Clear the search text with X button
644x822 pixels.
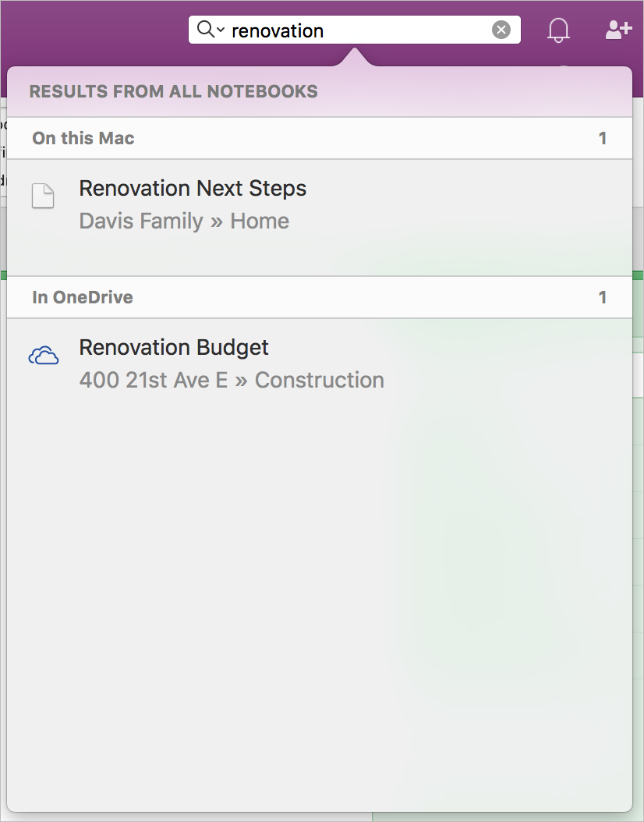tap(501, 30)
